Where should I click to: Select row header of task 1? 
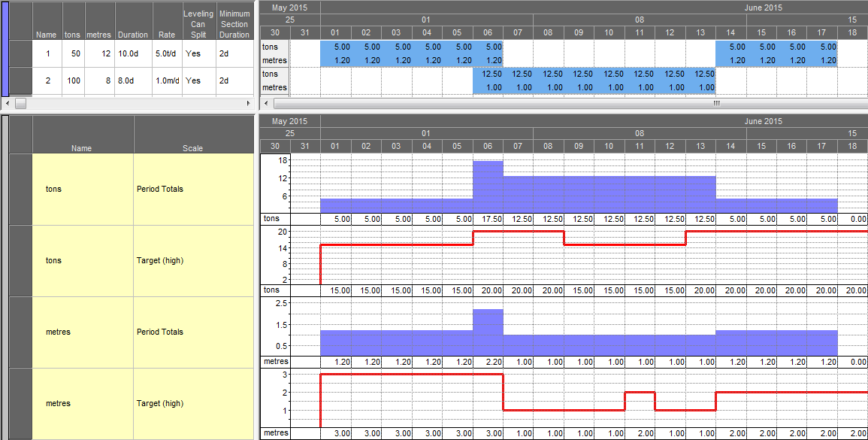point(20,54)
